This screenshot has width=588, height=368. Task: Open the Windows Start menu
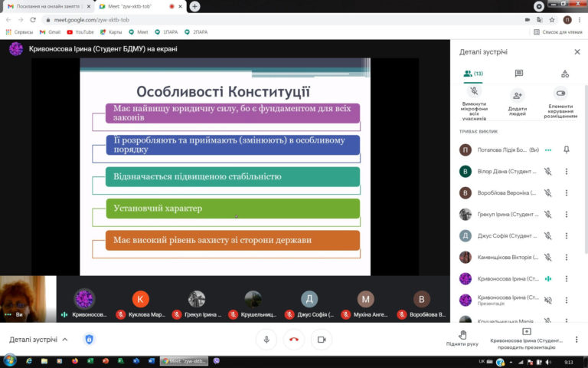[x=10, y=360]
